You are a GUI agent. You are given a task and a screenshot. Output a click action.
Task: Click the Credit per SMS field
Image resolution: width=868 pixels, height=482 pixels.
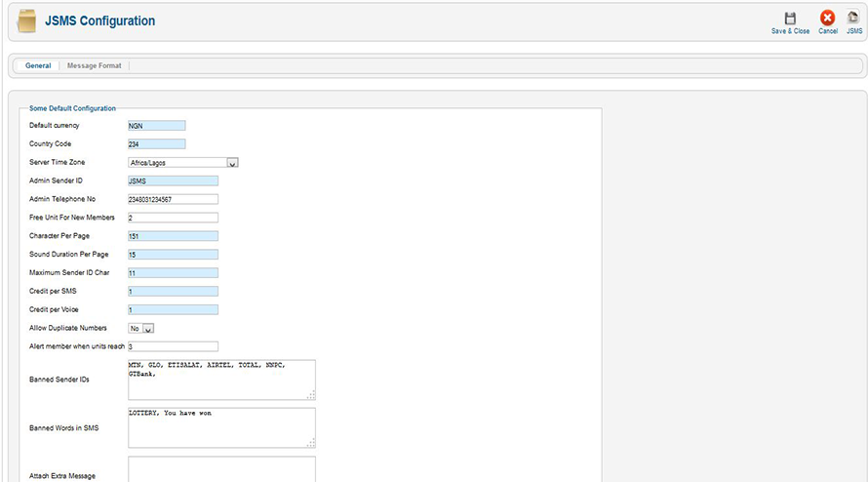pyautogui.click(x=173, y=292)
